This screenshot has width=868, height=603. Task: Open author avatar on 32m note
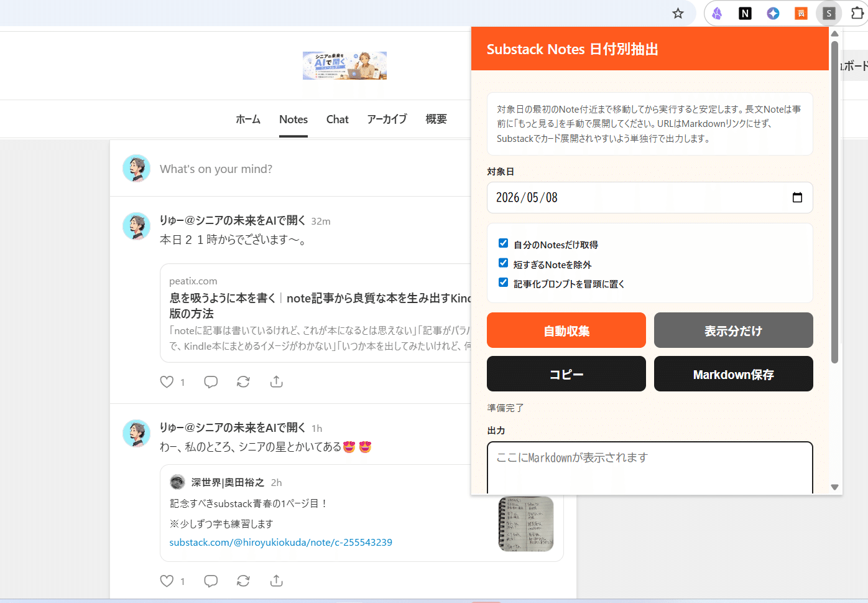point(136,227)
